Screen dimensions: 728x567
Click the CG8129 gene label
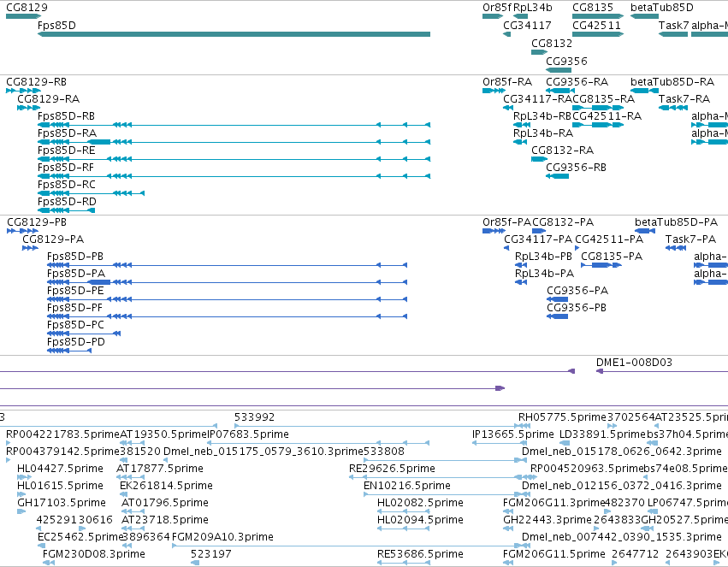click(x=27, y=8)
